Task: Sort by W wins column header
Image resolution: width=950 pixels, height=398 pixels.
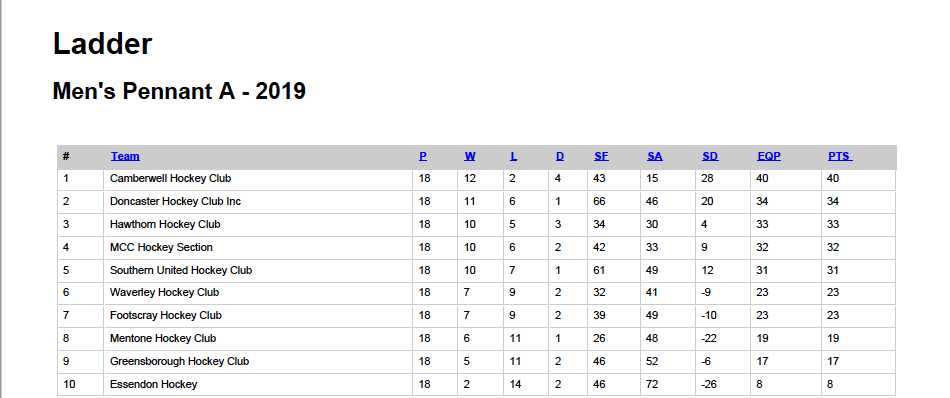Action: [x=470, y=156]
